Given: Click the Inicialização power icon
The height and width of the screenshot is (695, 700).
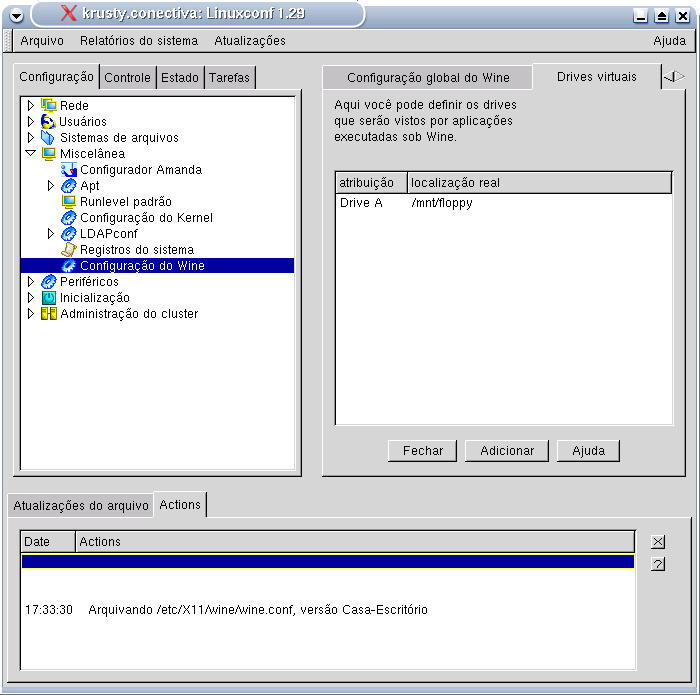Looking at the screenshot, I should [x=49, y=298].
